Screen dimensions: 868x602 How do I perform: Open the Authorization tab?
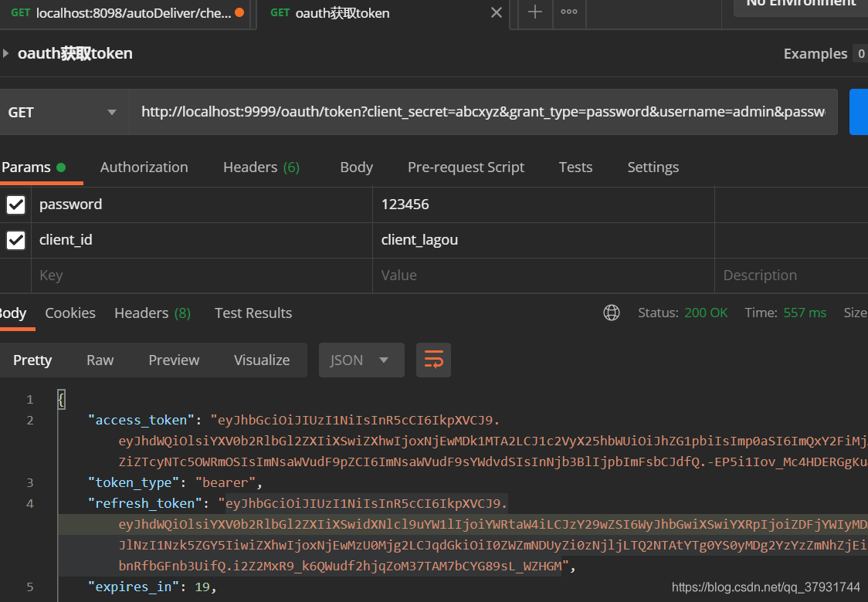[144, 167]
